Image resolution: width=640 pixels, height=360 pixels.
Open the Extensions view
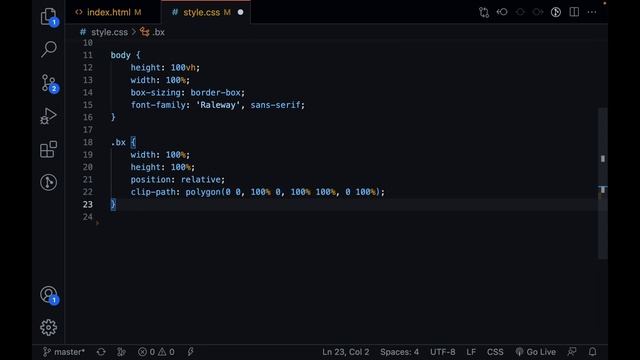pos(49,149)
